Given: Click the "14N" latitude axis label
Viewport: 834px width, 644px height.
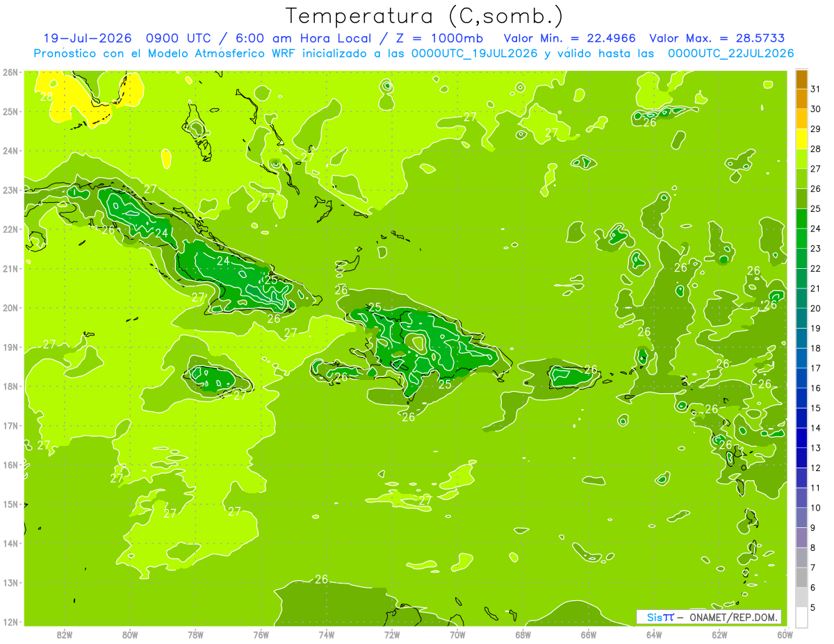Looking at the screenshot, I should 10,543.
